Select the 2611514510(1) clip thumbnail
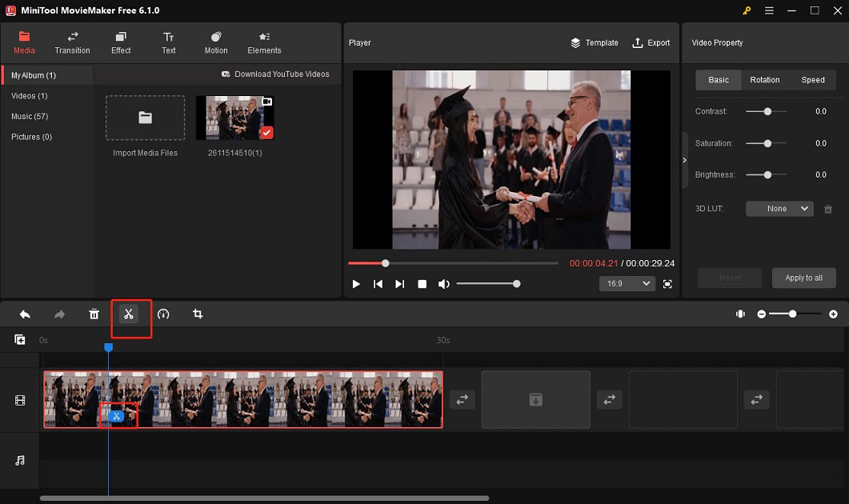 coord(234,118)
